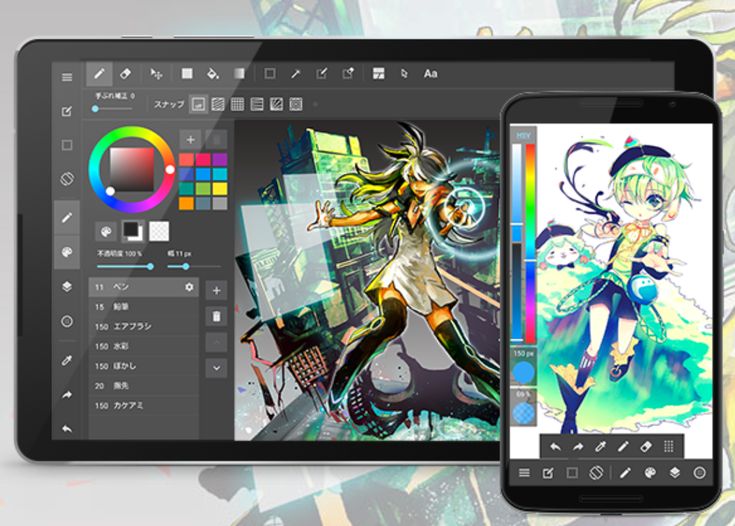Tap the opacity preview circle on the phone
Viewport: 735px width, 526px height.
524,413
